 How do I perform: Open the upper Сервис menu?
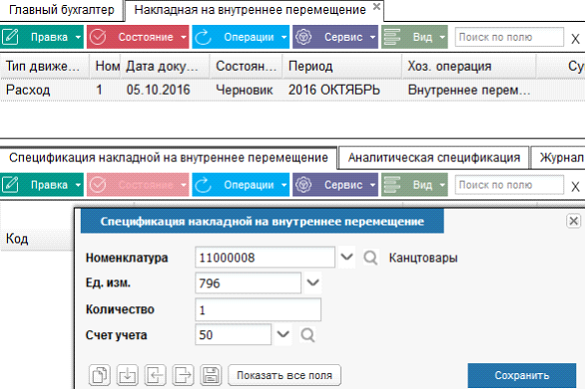(335, 37)
